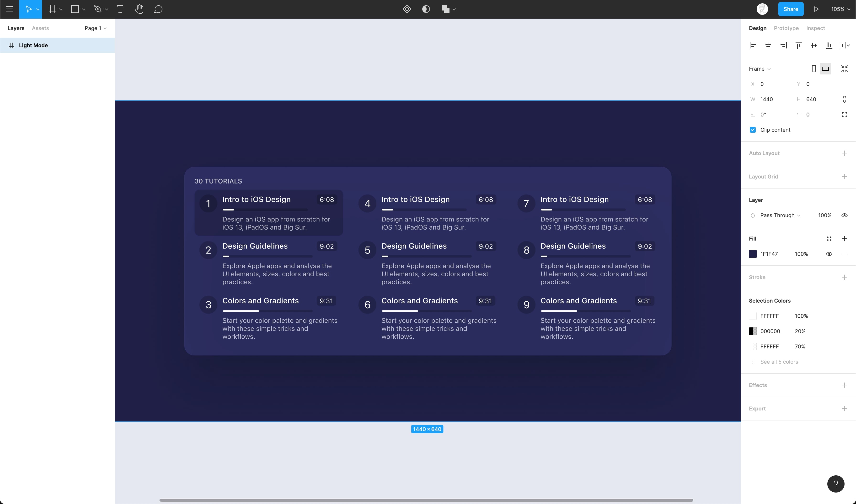The height and width of the screenshot is (504, 856).
Task: Expand the Page 1 selector
Action: [x=96, y=28]
